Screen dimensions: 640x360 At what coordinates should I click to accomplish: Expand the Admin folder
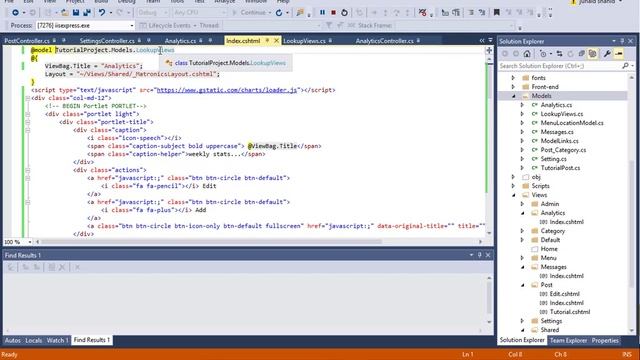pyautogui.click(x=522, y=204)
